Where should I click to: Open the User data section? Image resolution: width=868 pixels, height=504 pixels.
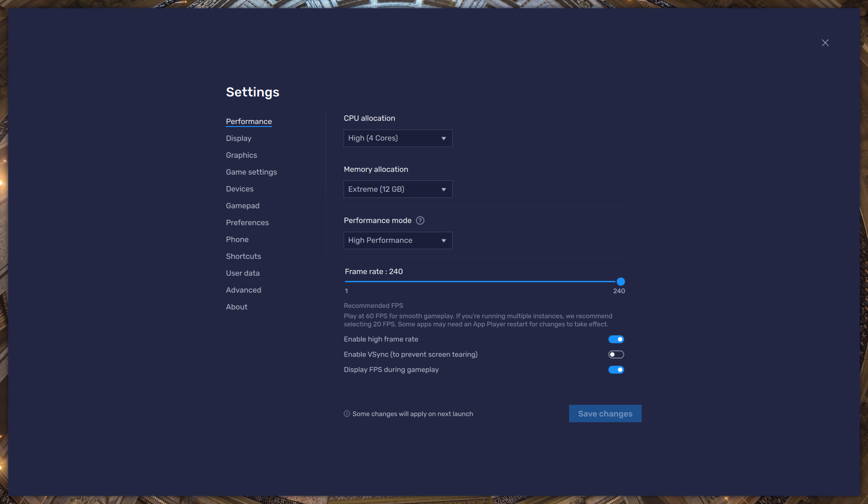[242, 273]
